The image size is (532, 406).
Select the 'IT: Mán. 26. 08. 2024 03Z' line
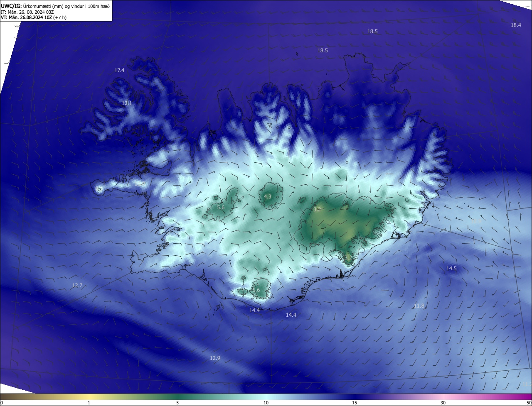coord(27,12)
